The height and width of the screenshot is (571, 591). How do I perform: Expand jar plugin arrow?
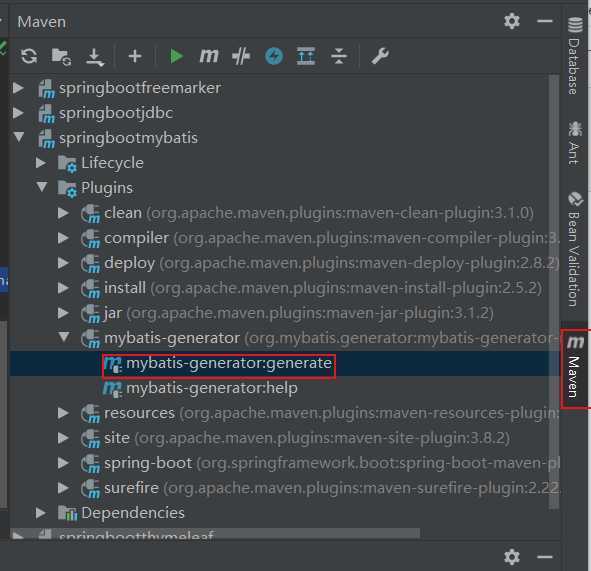click(63, 313)
